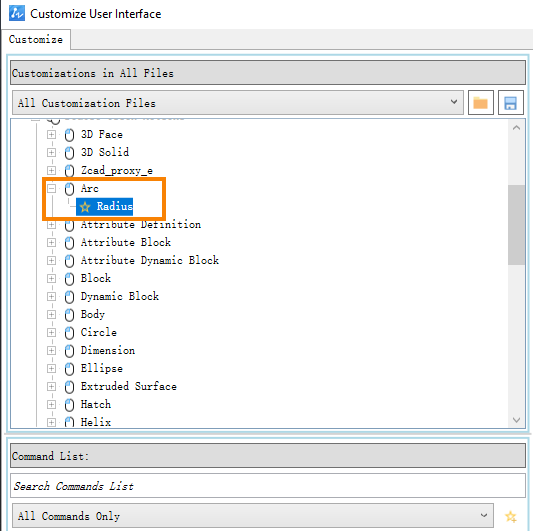Open the All Customization Files dropdown

click(x=238, y=103)
